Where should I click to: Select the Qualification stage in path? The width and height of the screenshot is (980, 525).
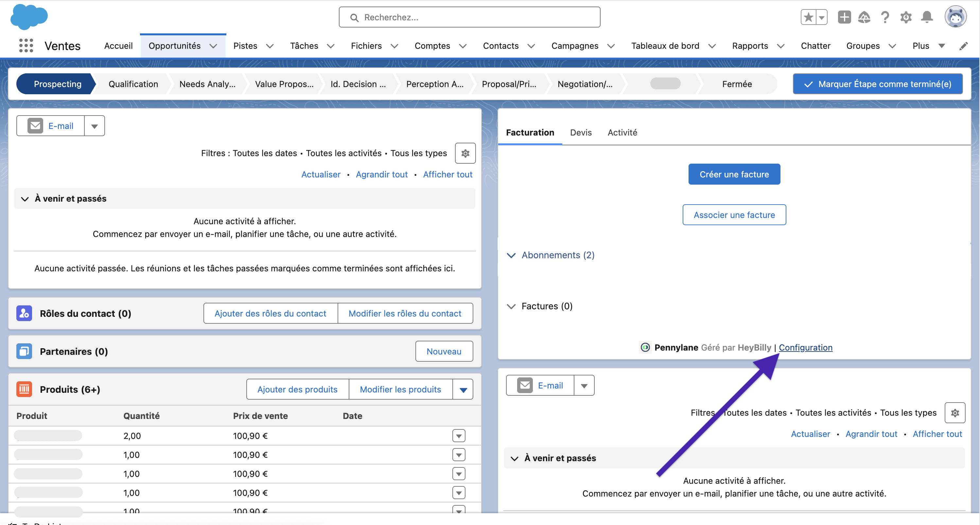point(133,84)
